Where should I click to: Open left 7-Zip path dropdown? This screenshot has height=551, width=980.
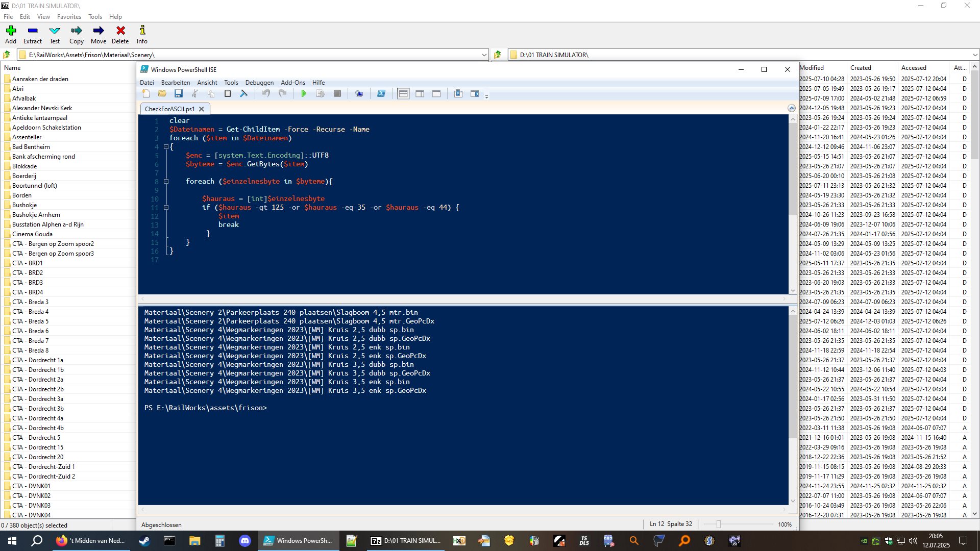tap(484, 55)
